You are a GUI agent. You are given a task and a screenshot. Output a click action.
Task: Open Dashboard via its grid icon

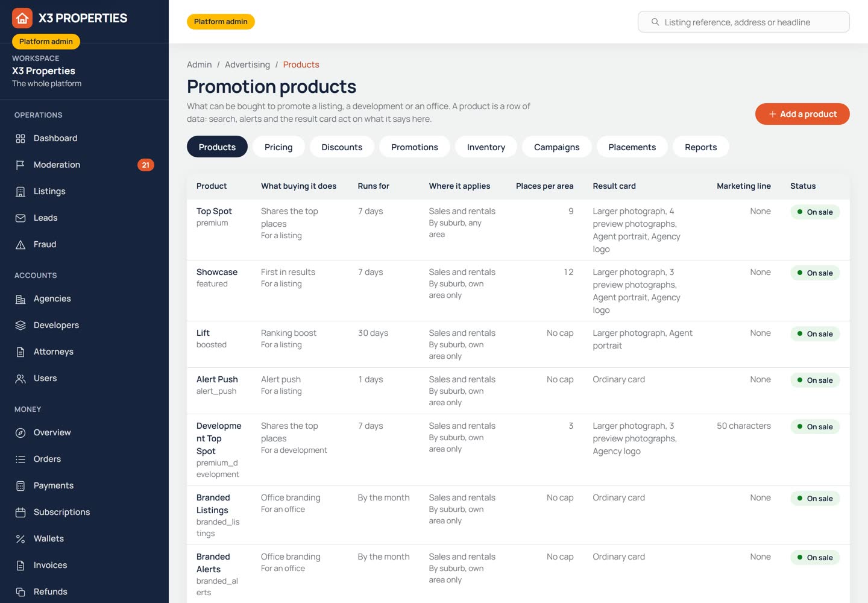point(20,139)
